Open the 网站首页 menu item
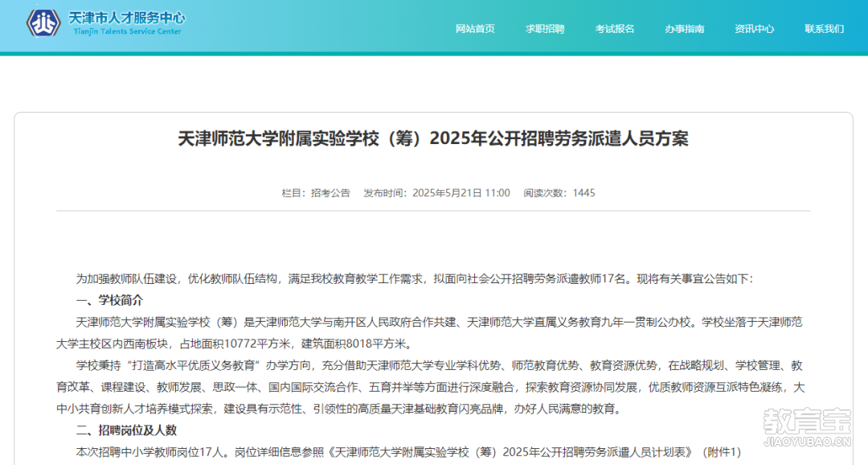The image size is (868, 465). [475, 29]
